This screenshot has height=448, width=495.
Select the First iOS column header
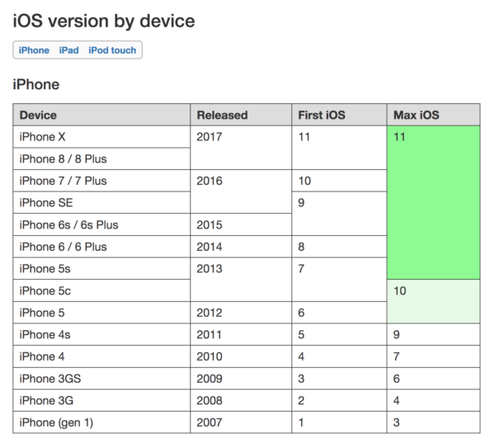[321, 115]
